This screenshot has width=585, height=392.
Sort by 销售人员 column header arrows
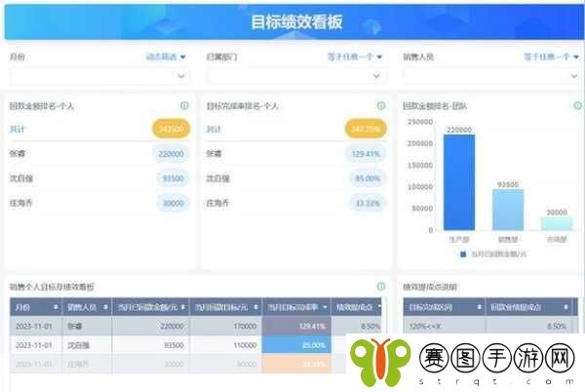click(105, 307)
